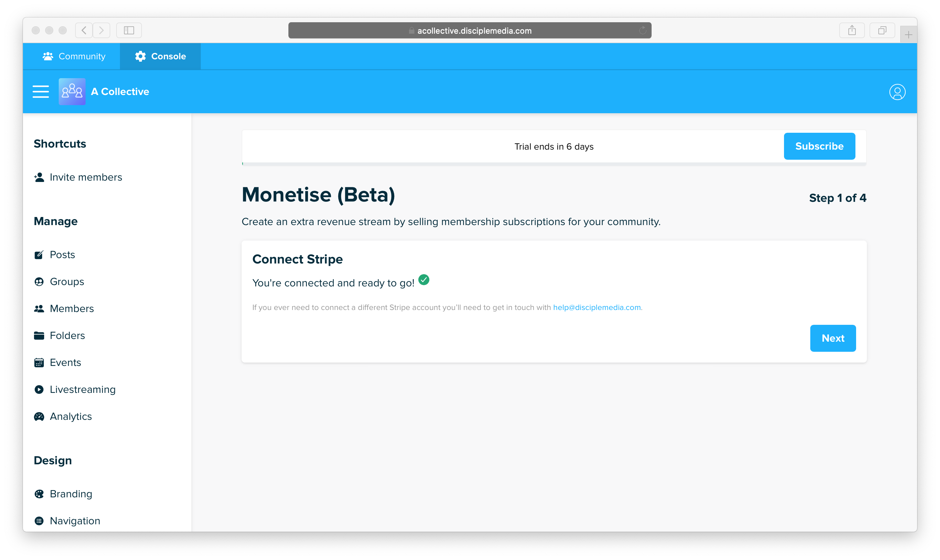Screen dimensions: 940x560
Task: Click the Console gear icon
Action: point(140,56)
